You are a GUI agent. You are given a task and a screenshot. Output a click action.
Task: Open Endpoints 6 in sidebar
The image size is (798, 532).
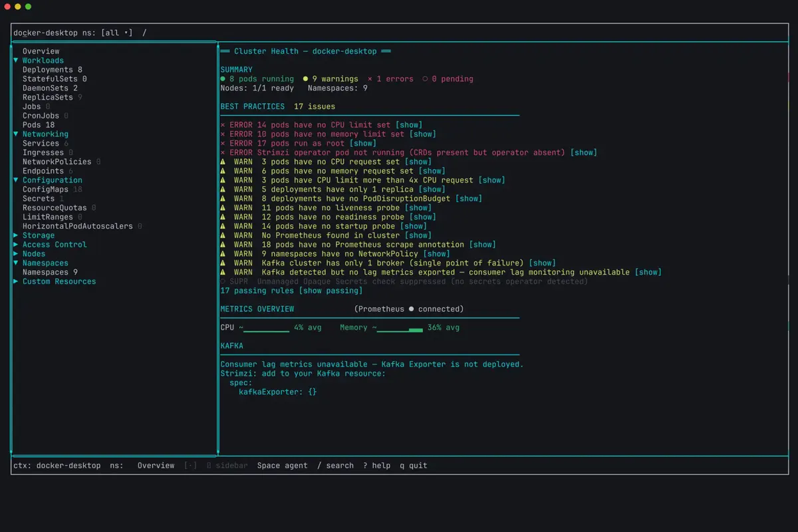pos(48,171)
